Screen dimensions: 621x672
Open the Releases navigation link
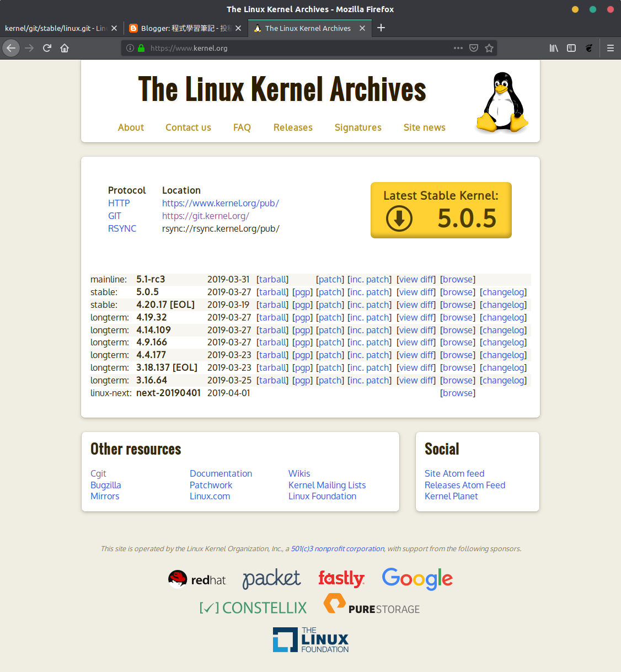tap(293, 127)
